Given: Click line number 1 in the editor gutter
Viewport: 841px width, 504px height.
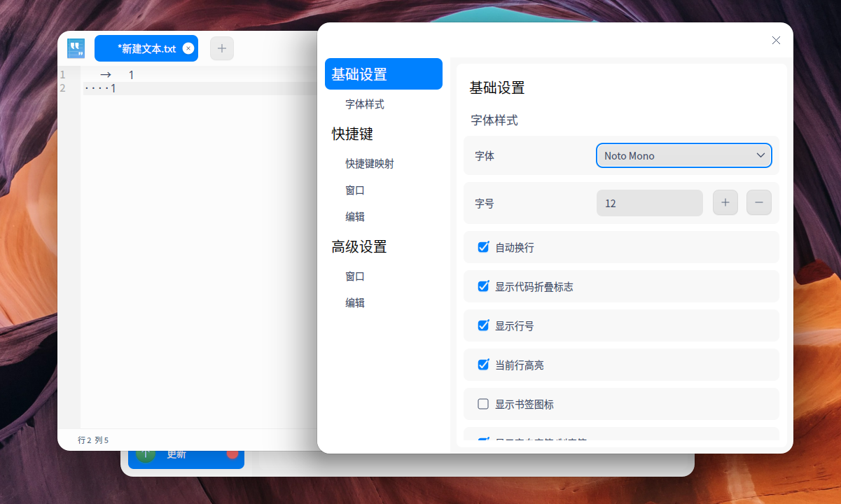Looking at the screenshot, I should click(62, 75).
